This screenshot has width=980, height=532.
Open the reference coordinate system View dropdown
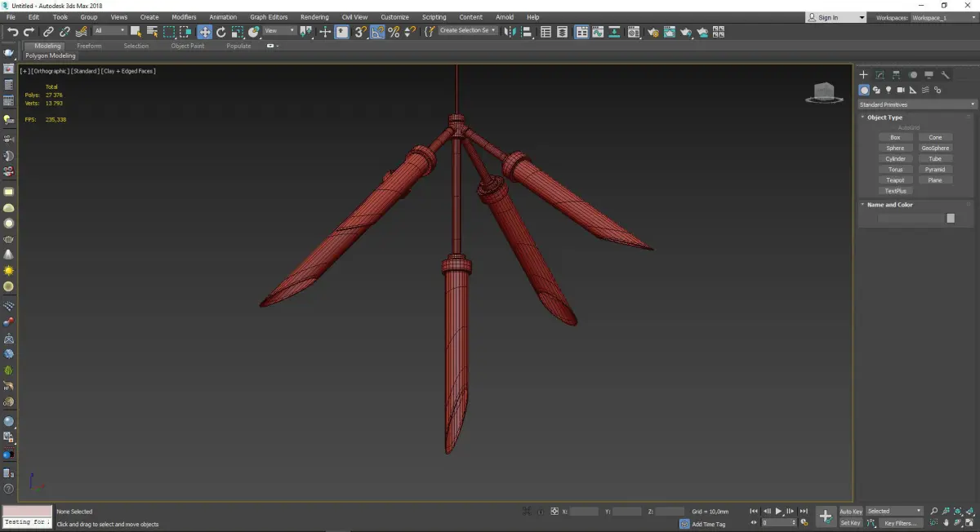pos(280,31)
